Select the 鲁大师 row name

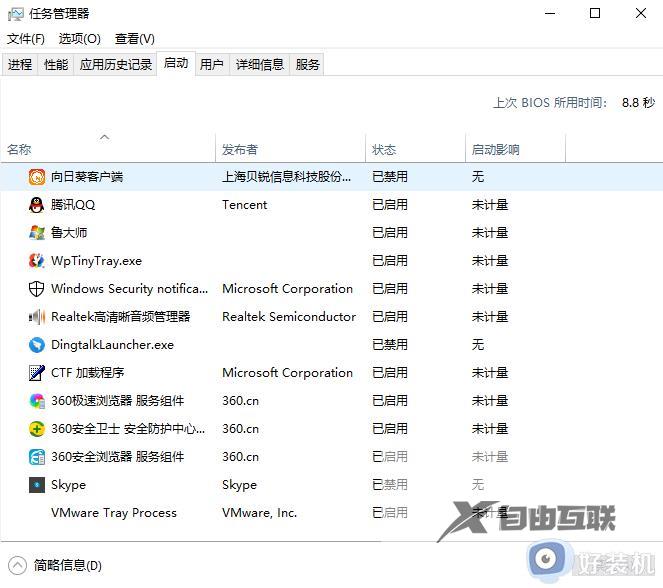point(69,233)
